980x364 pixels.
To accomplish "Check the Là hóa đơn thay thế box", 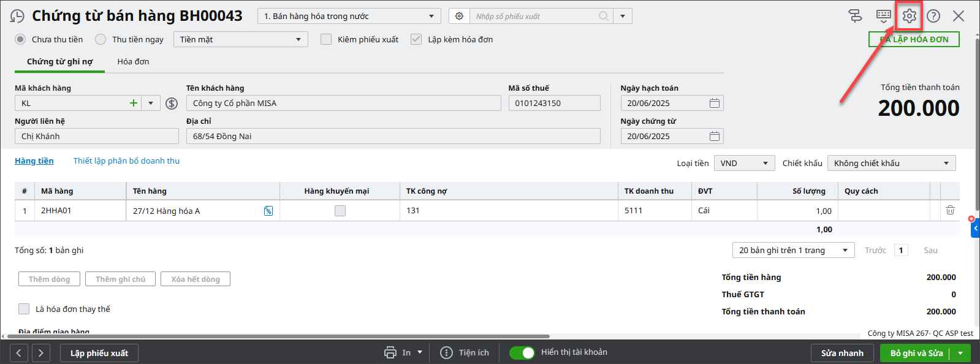I will [24, 309].
